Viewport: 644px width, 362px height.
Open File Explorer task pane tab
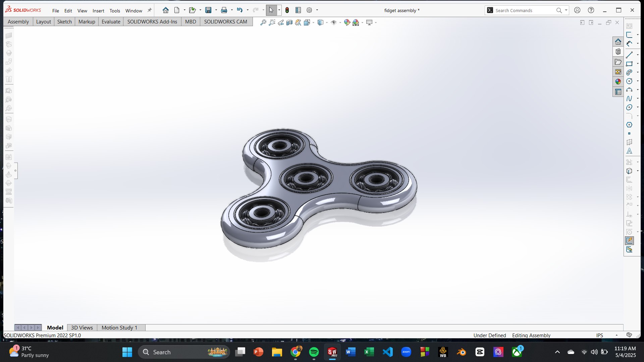pyautogui.click(x=618, y=62)
